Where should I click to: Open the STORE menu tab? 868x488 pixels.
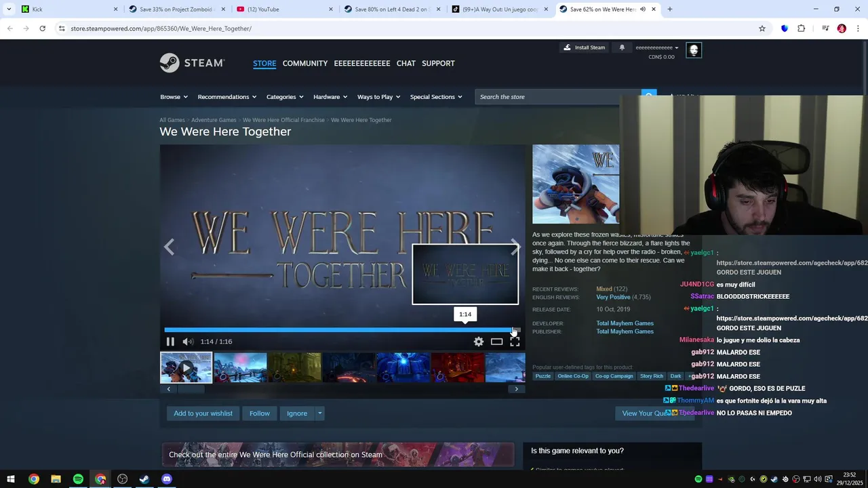coord(264,63)
